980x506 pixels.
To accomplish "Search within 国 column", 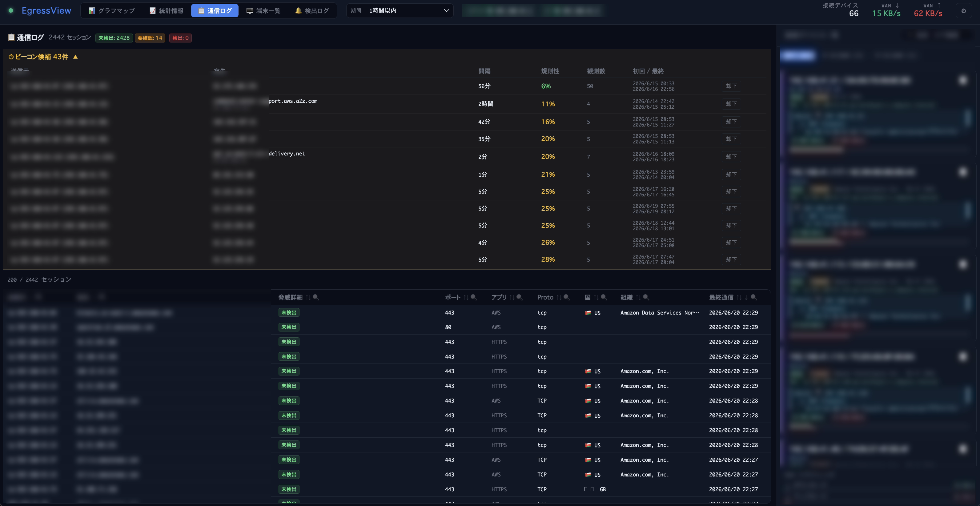I will [604, 297].
